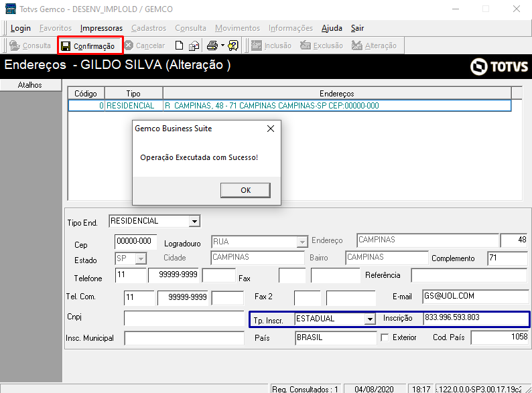
Task: Click the Tipo column header
Action: point(133,93)
